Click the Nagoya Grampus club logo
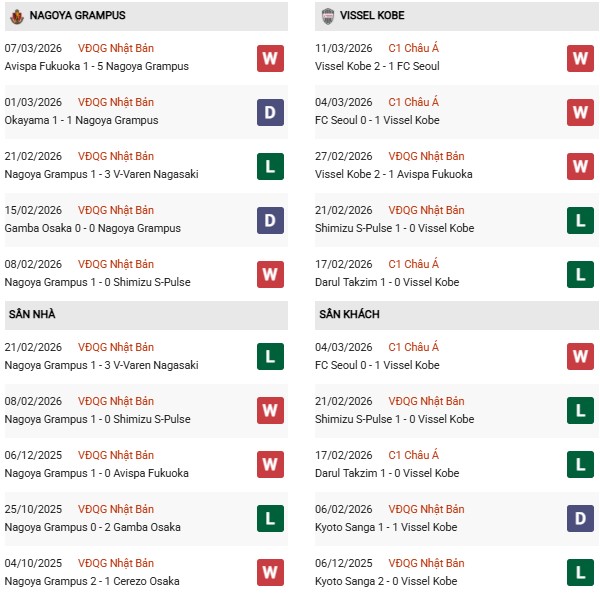The height and width of the screenshot is (596, 600). pyautogui.click(x=16, y=16)
